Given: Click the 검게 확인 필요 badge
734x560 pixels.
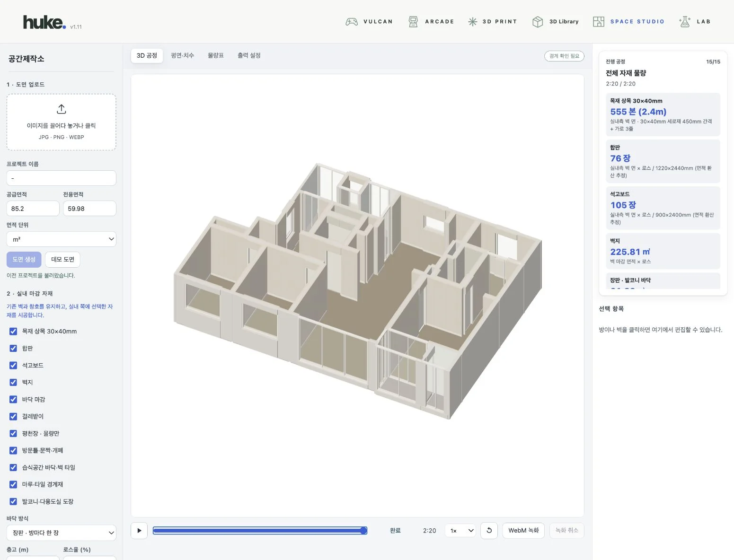Looking at the screenshot, I should pos(564,56).
